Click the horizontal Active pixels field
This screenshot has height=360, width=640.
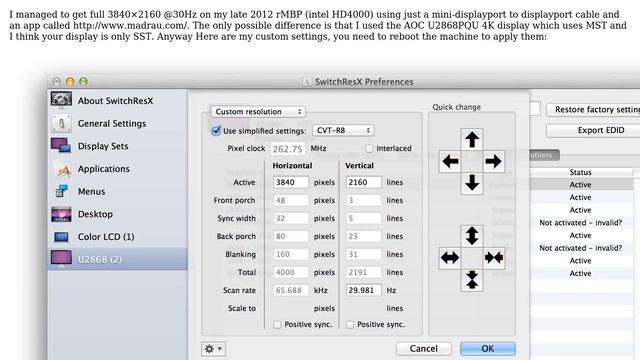[291, 182]
